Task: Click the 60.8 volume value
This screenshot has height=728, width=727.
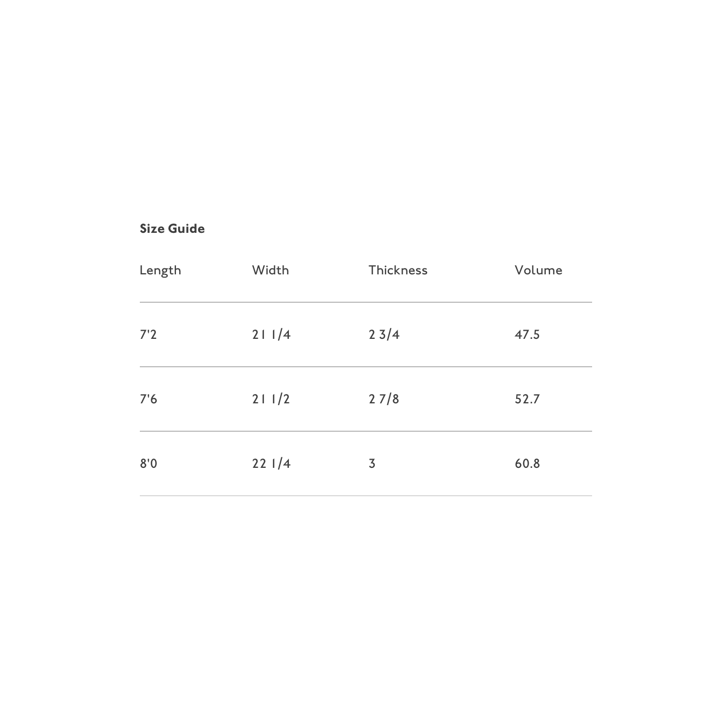Action: [x=527, y=463]
